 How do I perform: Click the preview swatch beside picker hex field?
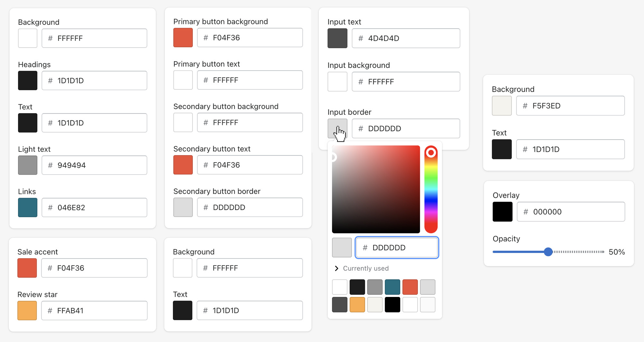342,247
